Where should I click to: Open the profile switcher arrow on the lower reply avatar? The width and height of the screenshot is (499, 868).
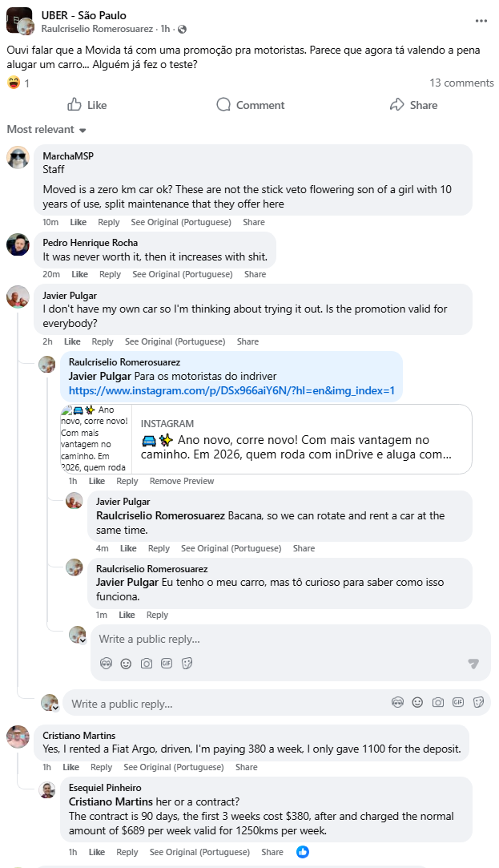pyautogui.click(x=54, y=708)
